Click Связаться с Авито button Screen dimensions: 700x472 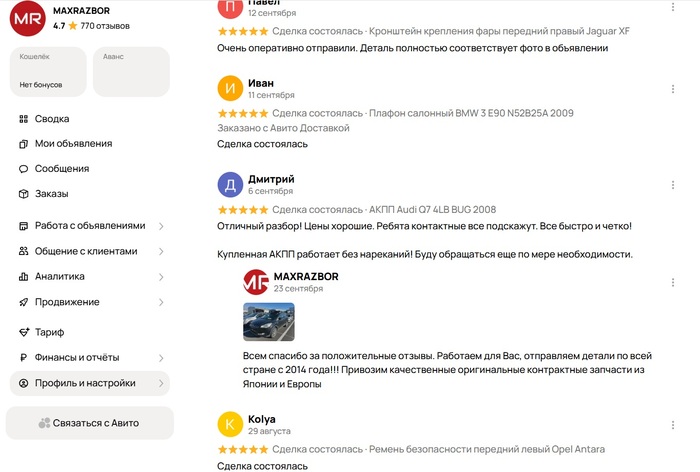(89, 423)
